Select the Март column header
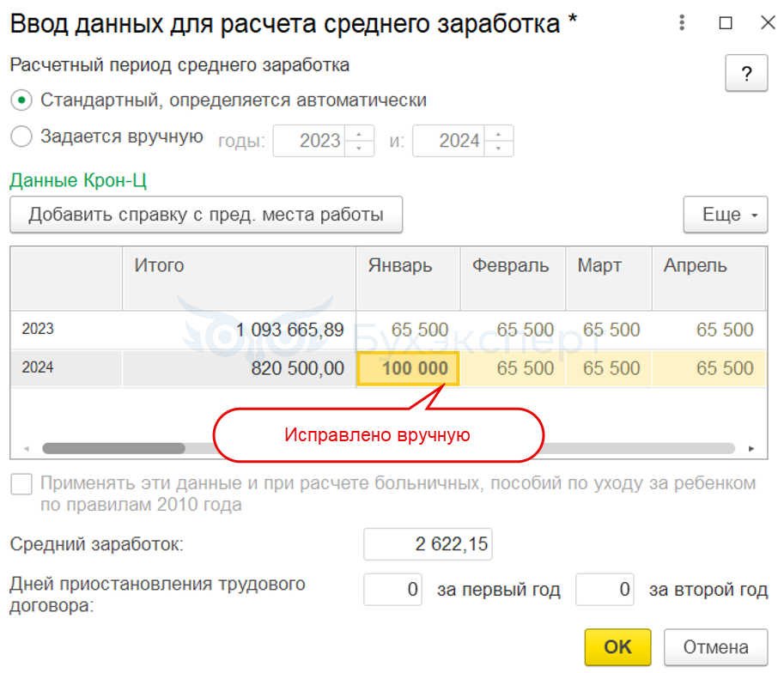784x673 pixels. point(609,278)
